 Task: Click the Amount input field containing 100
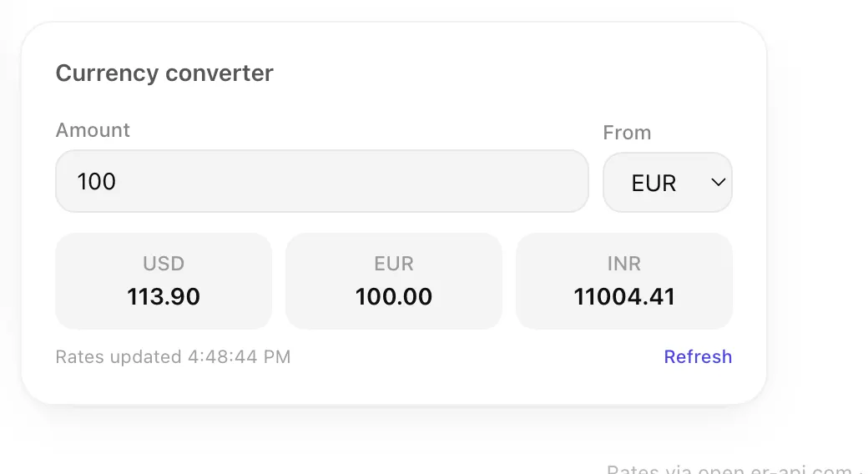321,181
